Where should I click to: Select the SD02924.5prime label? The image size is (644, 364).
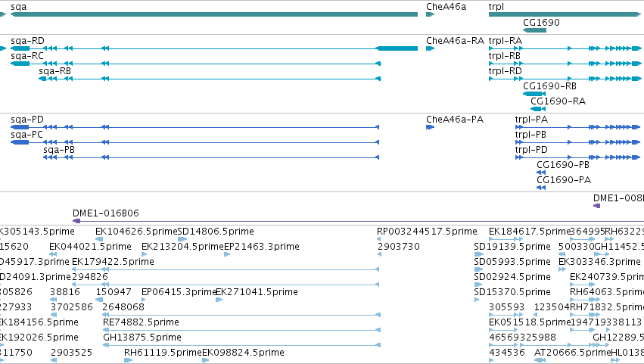pos(512,277)
